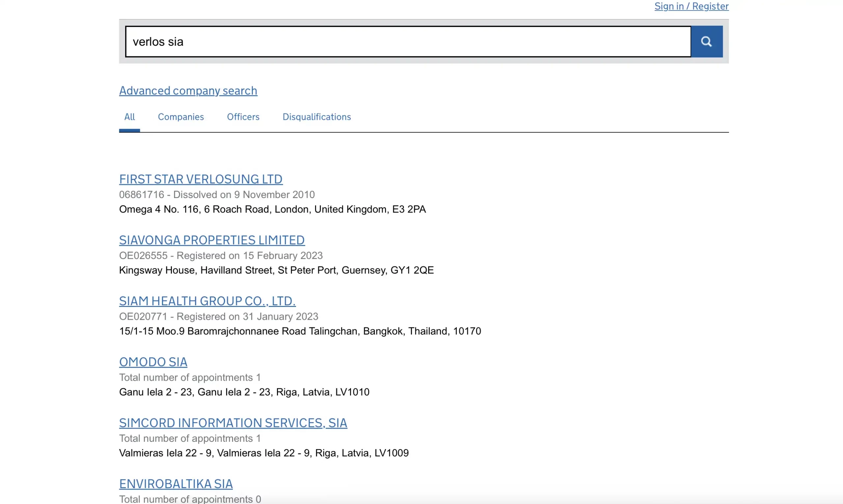Click the 'verlos sia' search field

coord(408,41)
